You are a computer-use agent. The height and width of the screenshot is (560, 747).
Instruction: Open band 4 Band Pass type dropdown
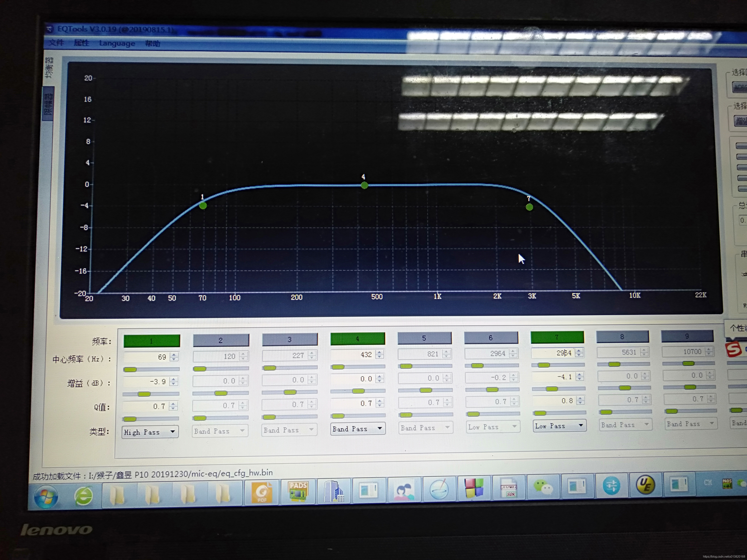click(x=358, y=428)
